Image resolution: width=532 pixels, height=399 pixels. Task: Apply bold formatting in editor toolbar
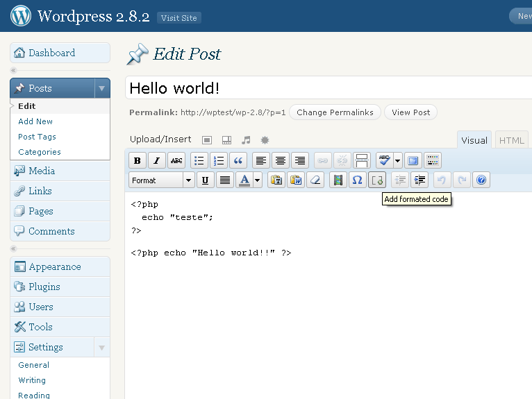138,161
